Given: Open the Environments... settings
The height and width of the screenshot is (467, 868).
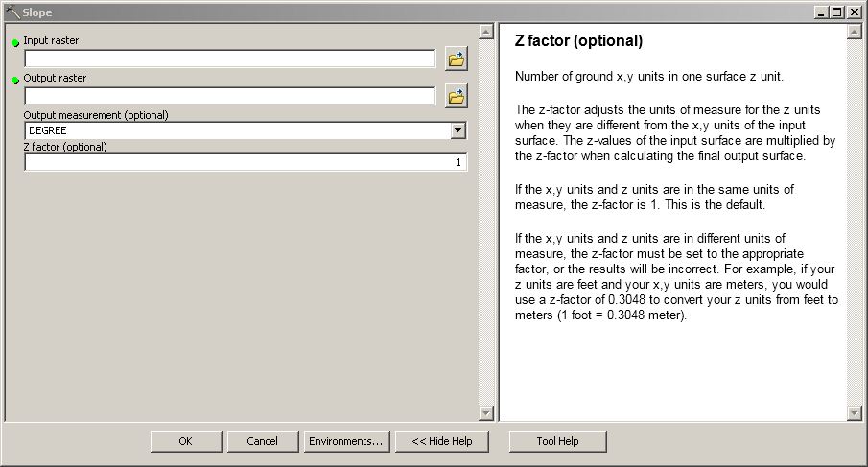Looking at the screenshot, I should (x=346, y=441).
